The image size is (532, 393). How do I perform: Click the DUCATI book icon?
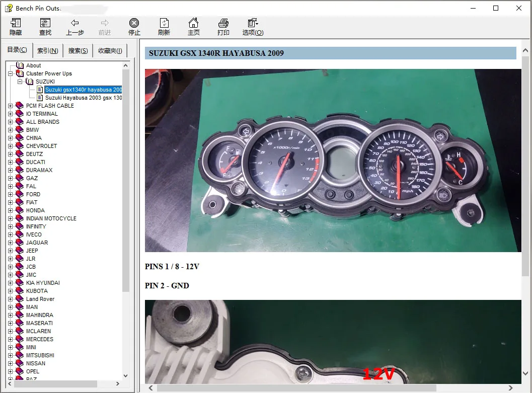pyautogui.click(x=20, y=162)
